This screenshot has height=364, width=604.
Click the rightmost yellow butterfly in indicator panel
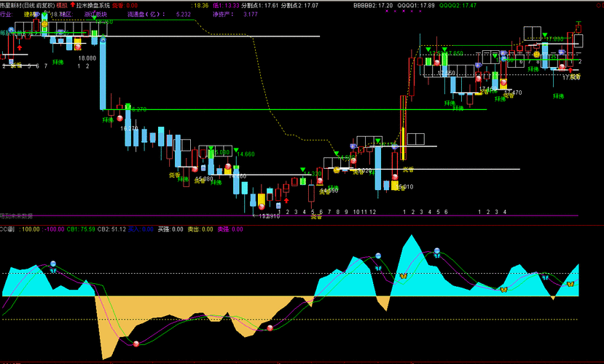point(570,284)
